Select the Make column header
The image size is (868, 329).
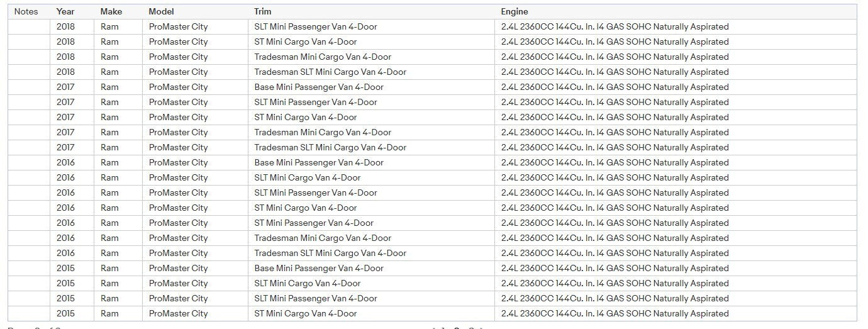click(111, 11)
